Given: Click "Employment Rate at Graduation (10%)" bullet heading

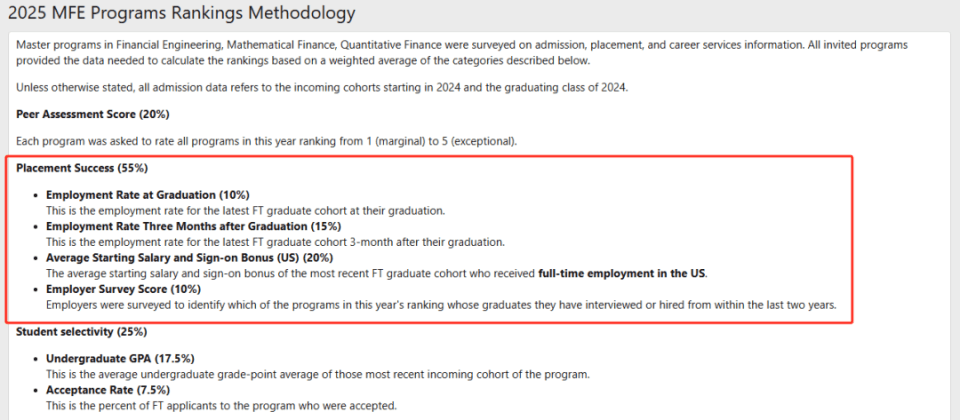Looking at the screenshot, I should click(x=148, y=195).
